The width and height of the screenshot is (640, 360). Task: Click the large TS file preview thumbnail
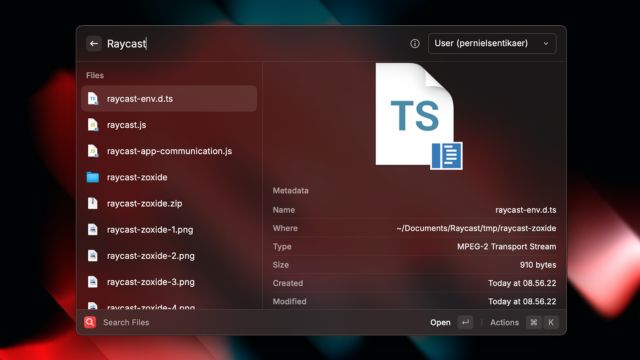419,116
